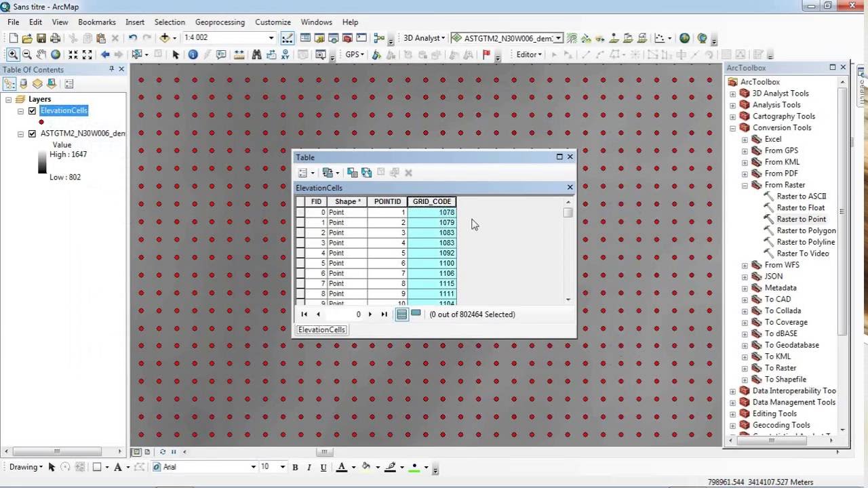The image size is (868, 488).
Task: Collapse the From Raster toolset
Action: 745,185
